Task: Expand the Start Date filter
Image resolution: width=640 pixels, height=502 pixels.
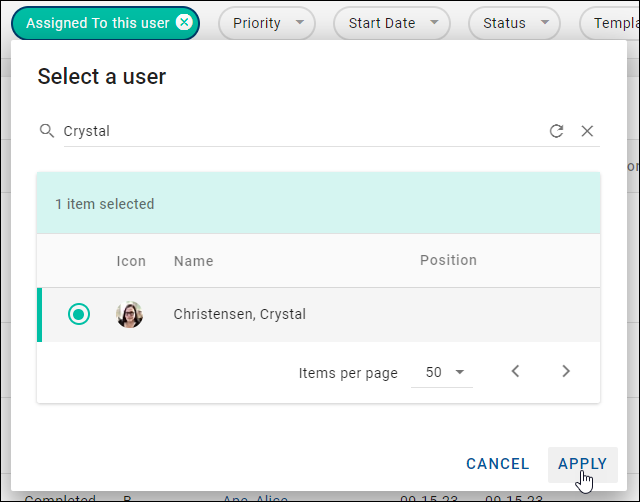Action: tap(392, 23)
